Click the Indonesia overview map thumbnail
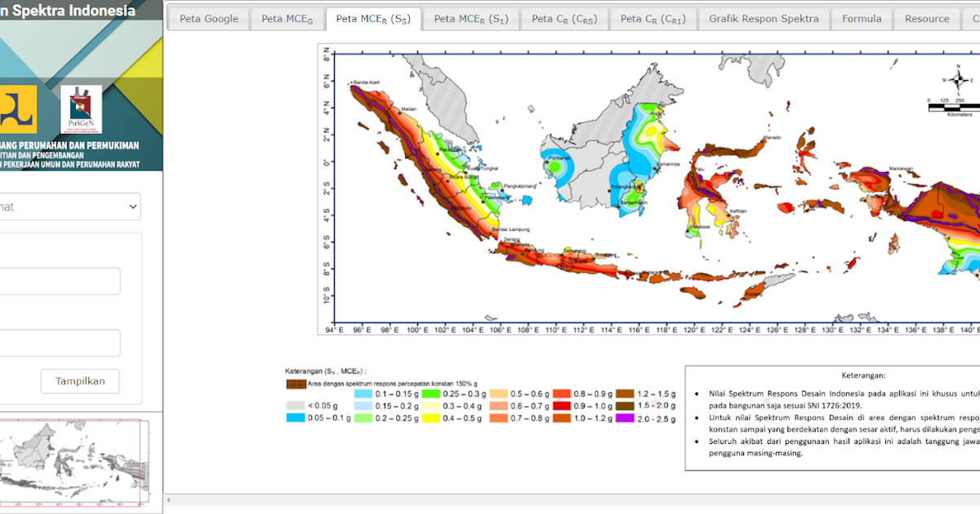 [73, 461]
